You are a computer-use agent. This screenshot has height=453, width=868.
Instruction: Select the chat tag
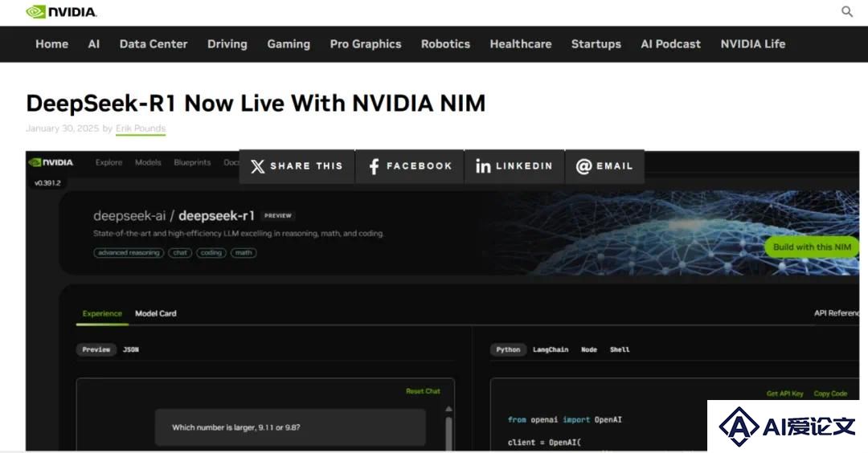(x=181, y=253)
